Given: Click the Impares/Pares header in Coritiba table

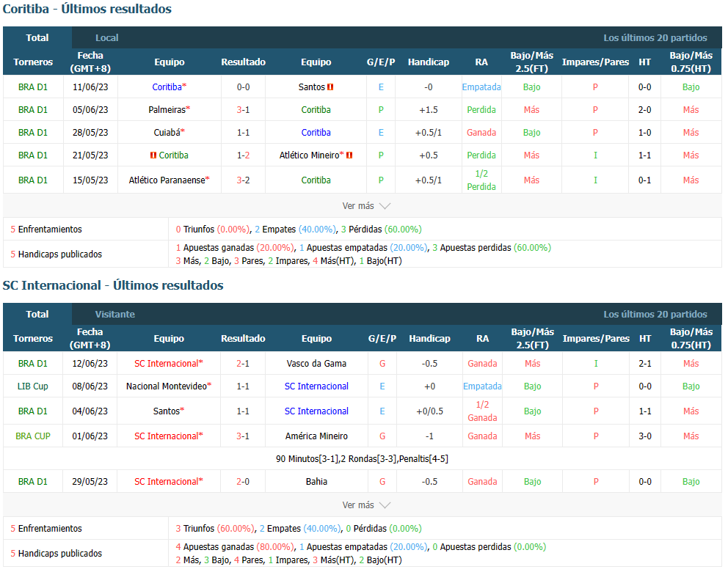Looking at the screenshot, I should pos(595,62).
